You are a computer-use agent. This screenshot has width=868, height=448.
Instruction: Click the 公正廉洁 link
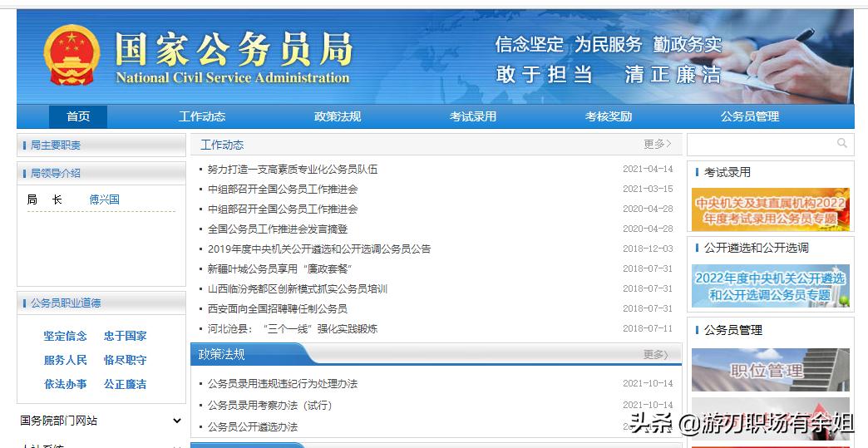tap(125, 384)
